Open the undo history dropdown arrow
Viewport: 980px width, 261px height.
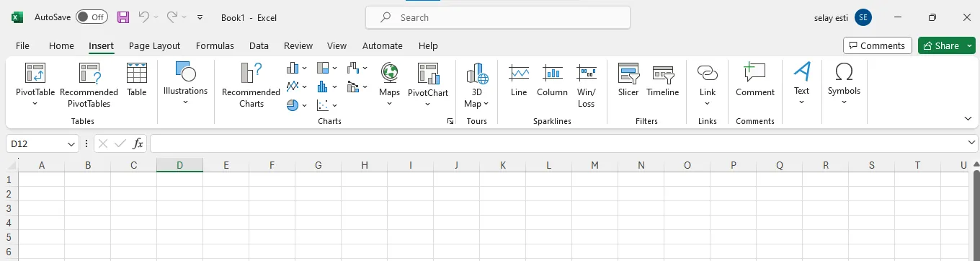[x=156, y=17]
